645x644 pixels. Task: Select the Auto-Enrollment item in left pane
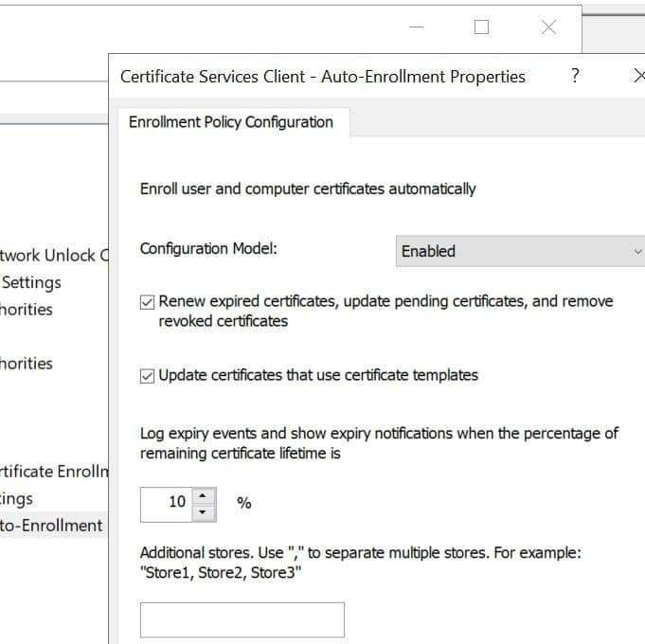[x=51, y=526]
